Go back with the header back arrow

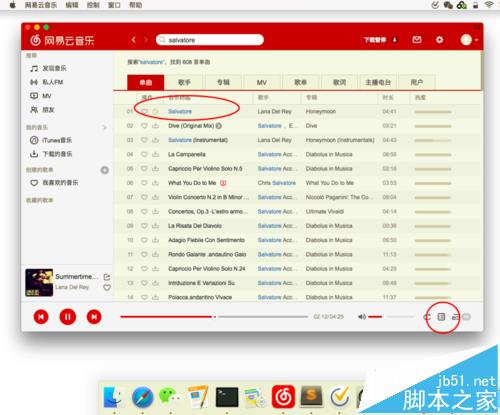coord(133,40)
